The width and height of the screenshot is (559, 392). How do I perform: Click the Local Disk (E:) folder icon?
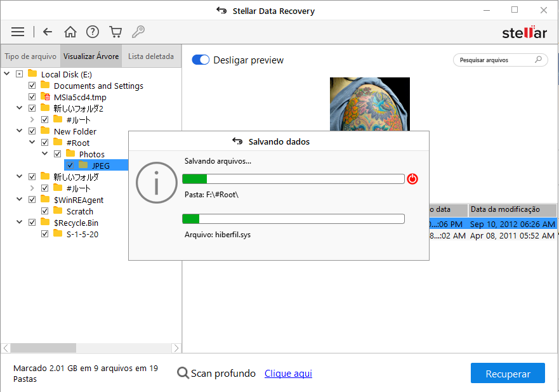click(x=32, y=74)
